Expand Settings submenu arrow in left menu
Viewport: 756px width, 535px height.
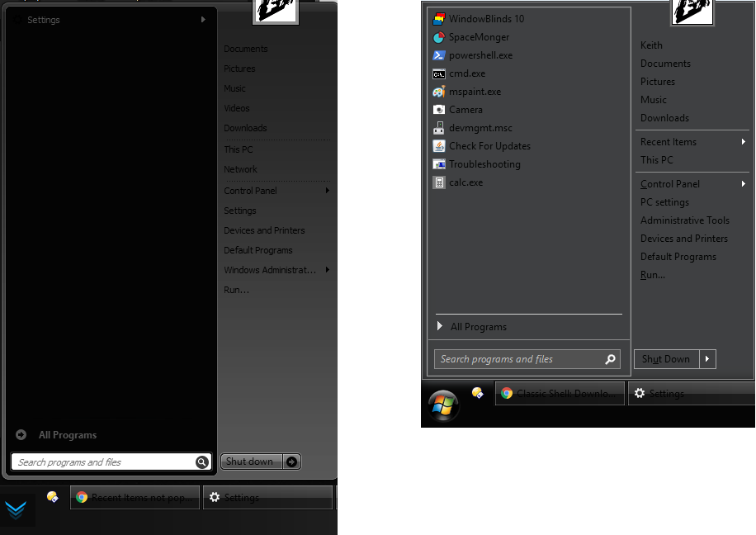point(203,19)
